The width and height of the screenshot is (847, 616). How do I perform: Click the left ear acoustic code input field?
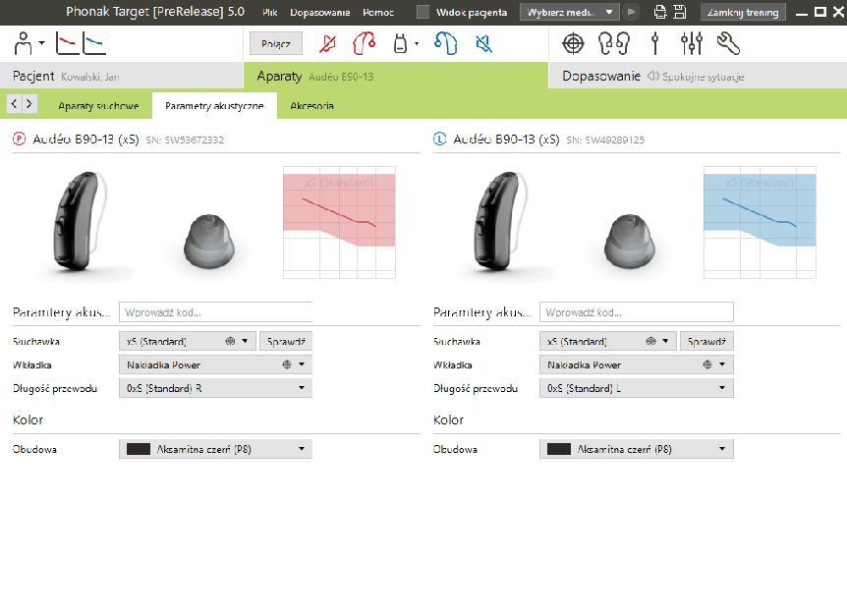[x=637, y=312]
